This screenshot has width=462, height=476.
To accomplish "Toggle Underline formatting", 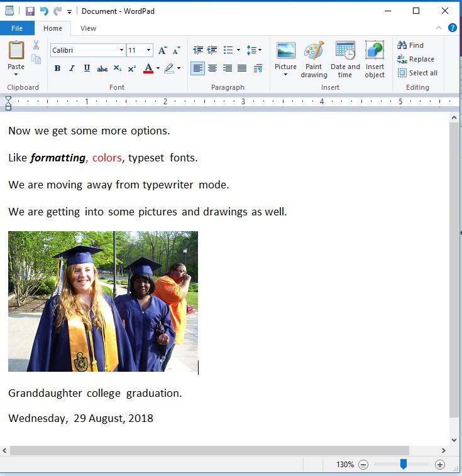I will click(87, 68).
